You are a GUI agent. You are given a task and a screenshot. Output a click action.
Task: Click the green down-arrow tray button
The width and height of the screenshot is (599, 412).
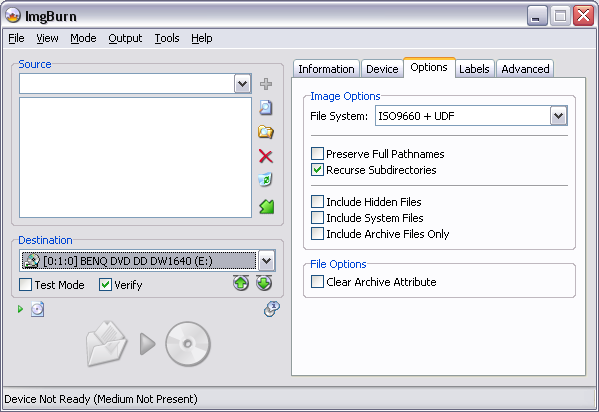pyautogui.click(x=264, y=283)
